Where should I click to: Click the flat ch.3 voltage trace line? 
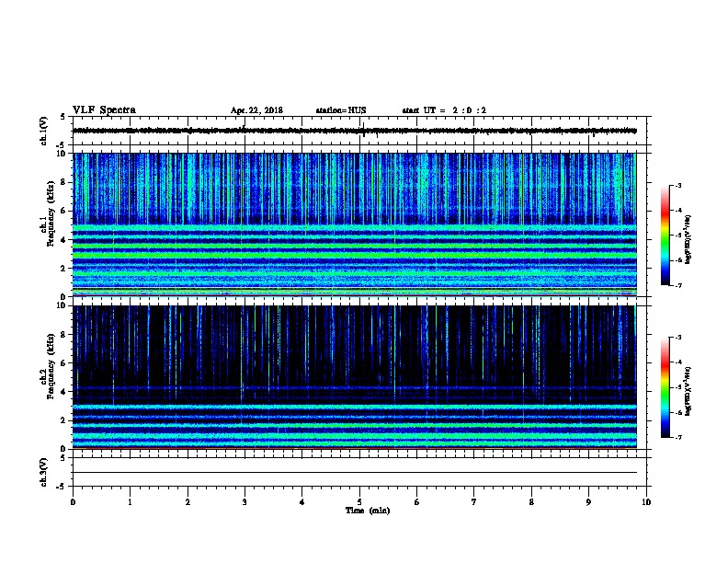click(355, 473)
